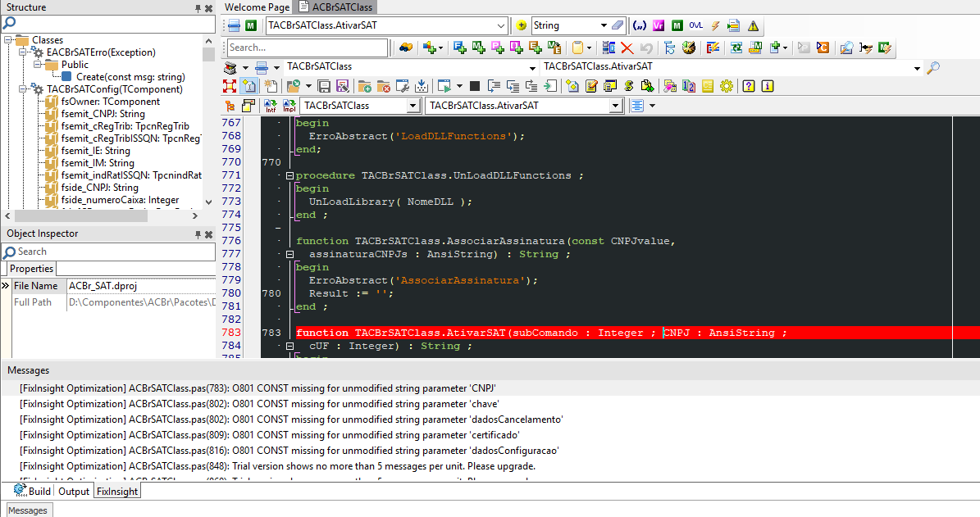Click the toolbar Search... input field
The image size is (980, 517).
click(x=308, y=48)
